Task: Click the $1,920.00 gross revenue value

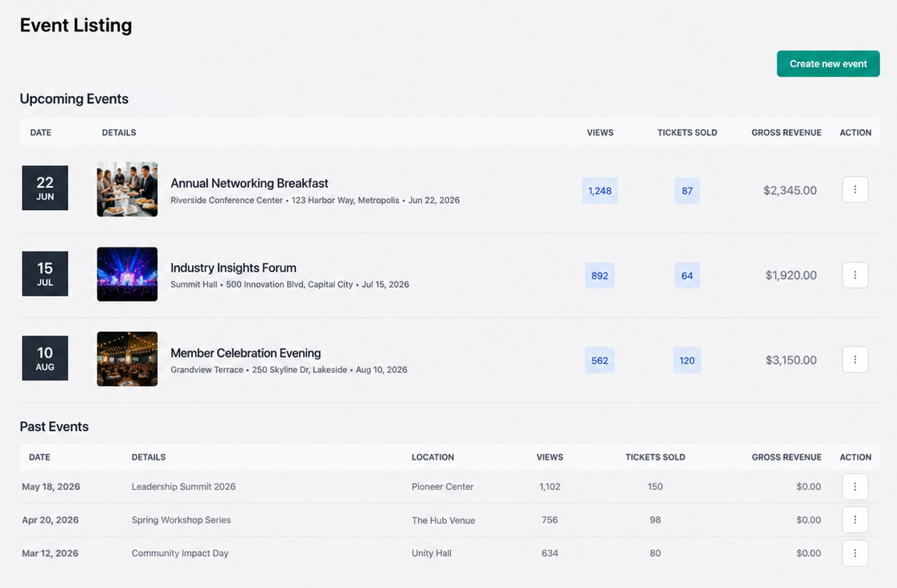Action: pos(791,275)
